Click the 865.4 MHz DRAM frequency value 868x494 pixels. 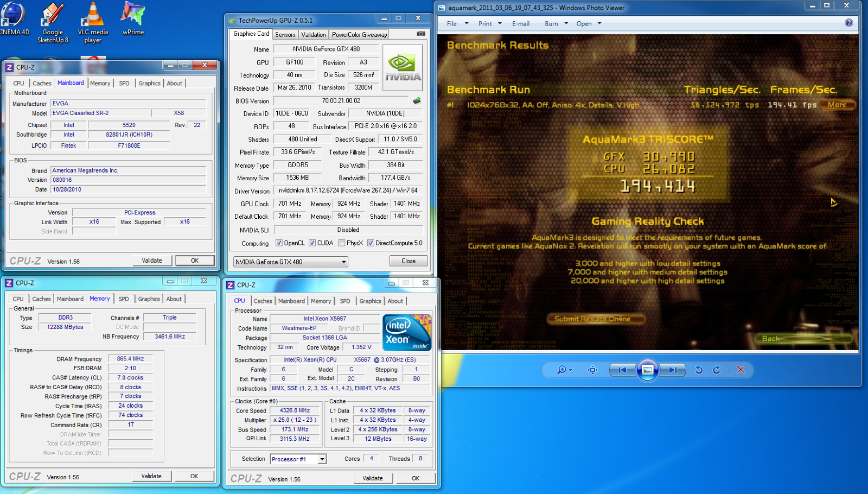click(x=130, y=359)
